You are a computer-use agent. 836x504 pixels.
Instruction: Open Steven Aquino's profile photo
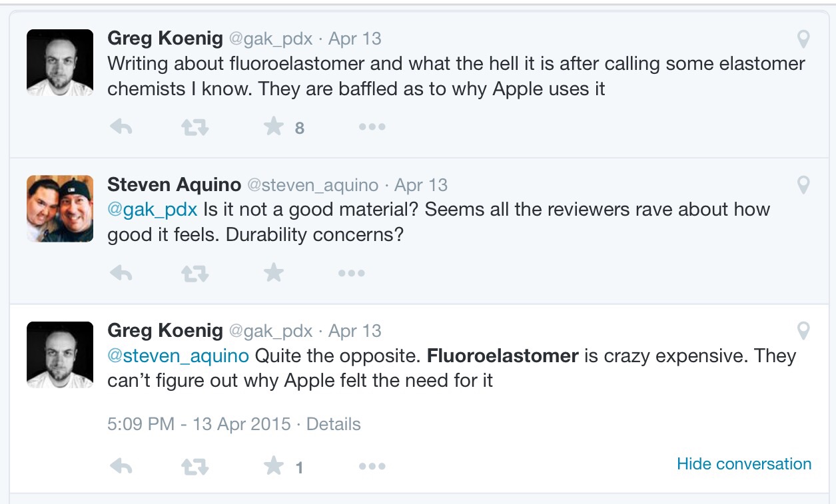[x=60, y=208]
